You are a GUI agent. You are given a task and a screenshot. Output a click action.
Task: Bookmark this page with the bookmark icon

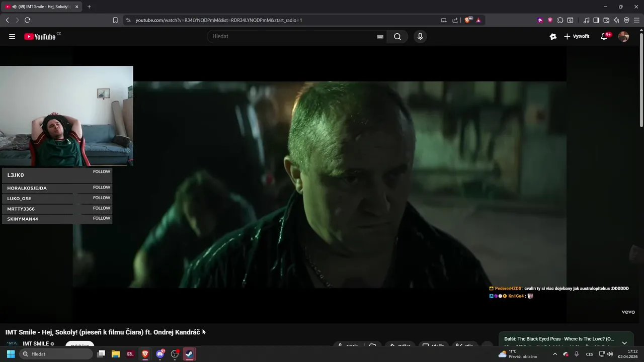[115, 20]
